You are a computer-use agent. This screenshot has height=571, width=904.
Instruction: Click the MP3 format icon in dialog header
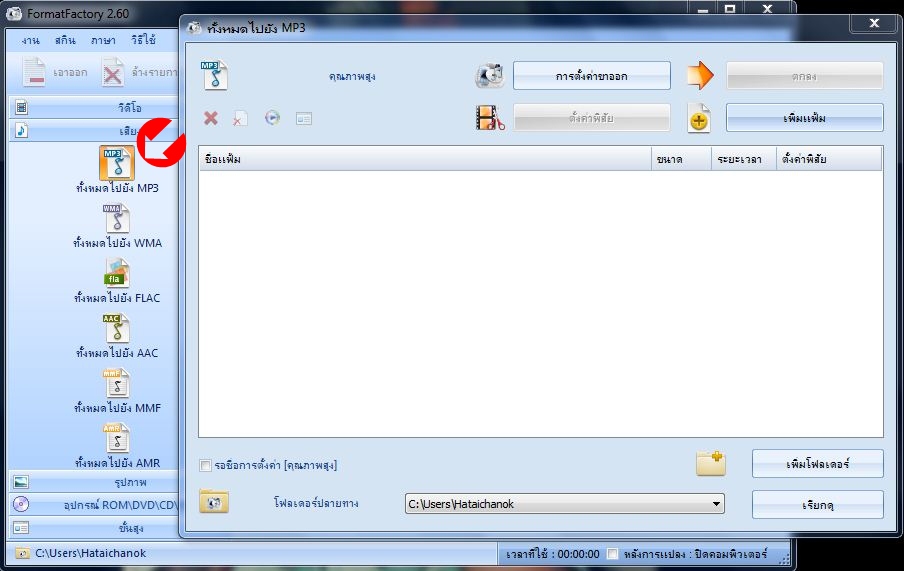[x=214, y=76]
